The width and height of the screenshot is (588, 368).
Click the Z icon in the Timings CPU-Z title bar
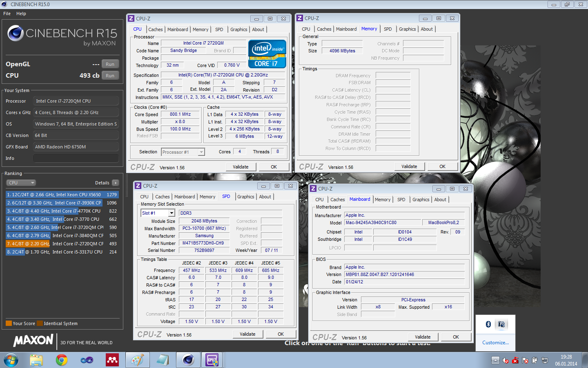click(x=300, y=18)
